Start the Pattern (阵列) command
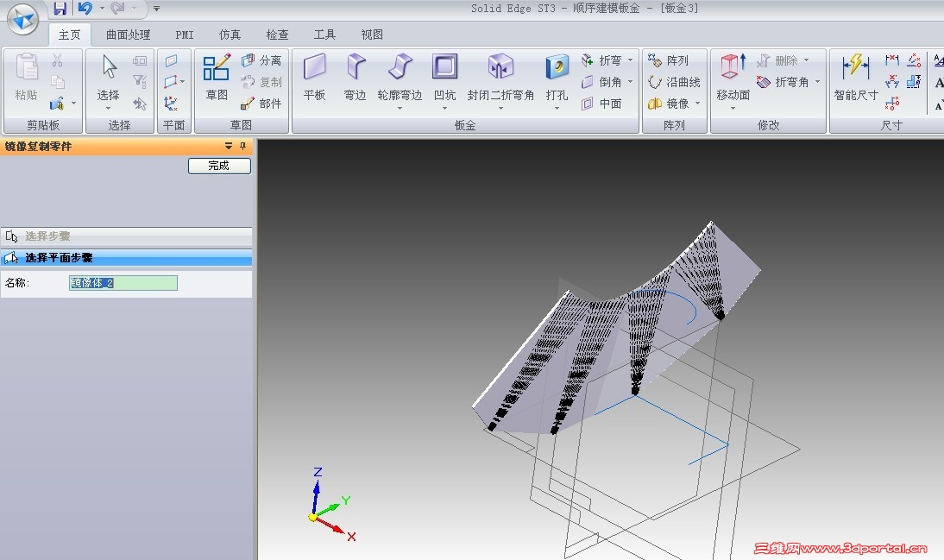 668,60
